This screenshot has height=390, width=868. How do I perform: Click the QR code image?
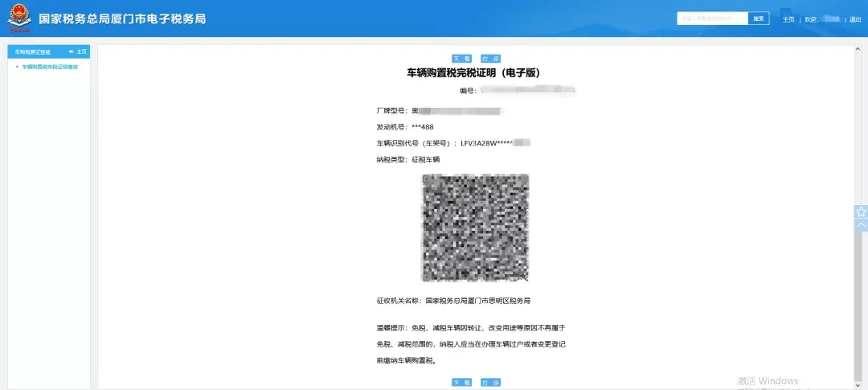point(475,228)
